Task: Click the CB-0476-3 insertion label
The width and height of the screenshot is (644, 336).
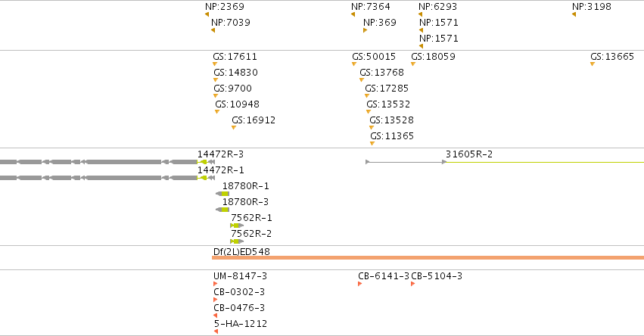Action: point(239,308)
